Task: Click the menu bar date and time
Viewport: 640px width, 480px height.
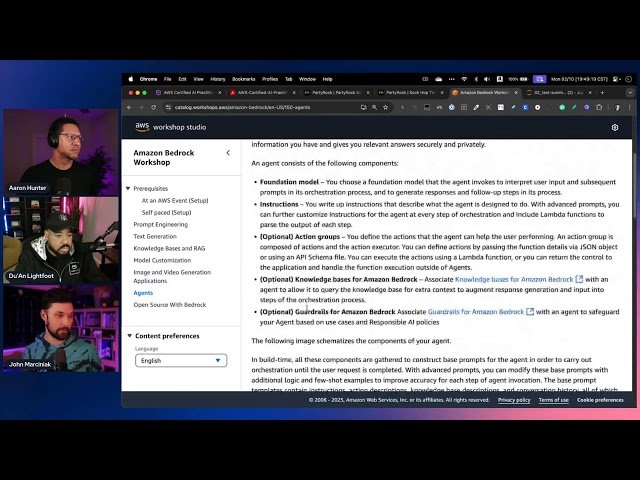Action: click(580, 79)
